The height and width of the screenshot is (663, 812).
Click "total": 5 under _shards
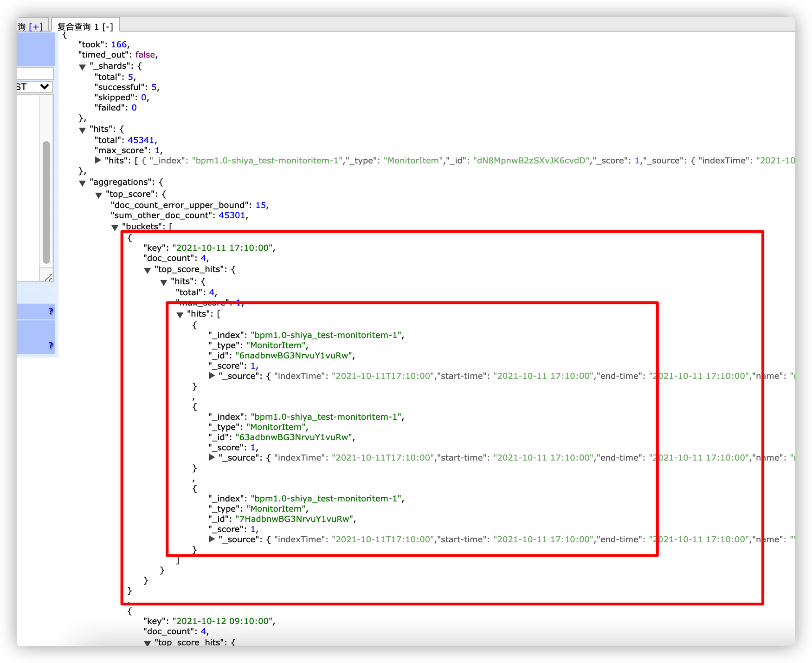[x=115, y=77]
